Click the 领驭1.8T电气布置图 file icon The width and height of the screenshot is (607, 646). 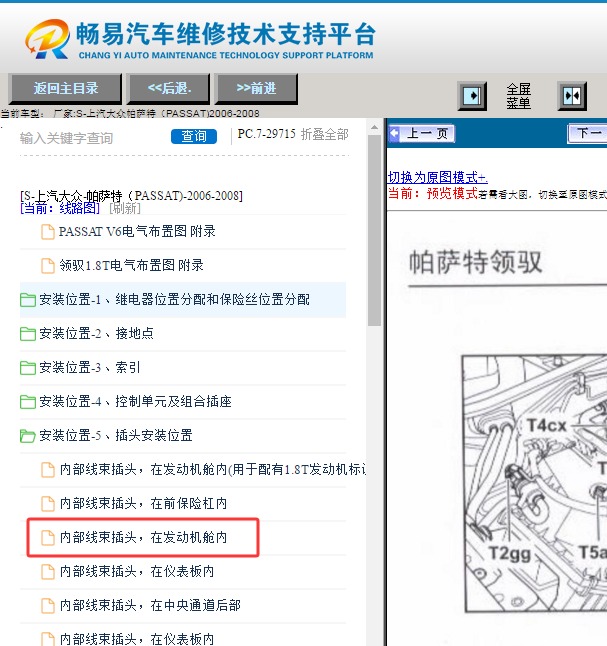click(x=47, y=266)
